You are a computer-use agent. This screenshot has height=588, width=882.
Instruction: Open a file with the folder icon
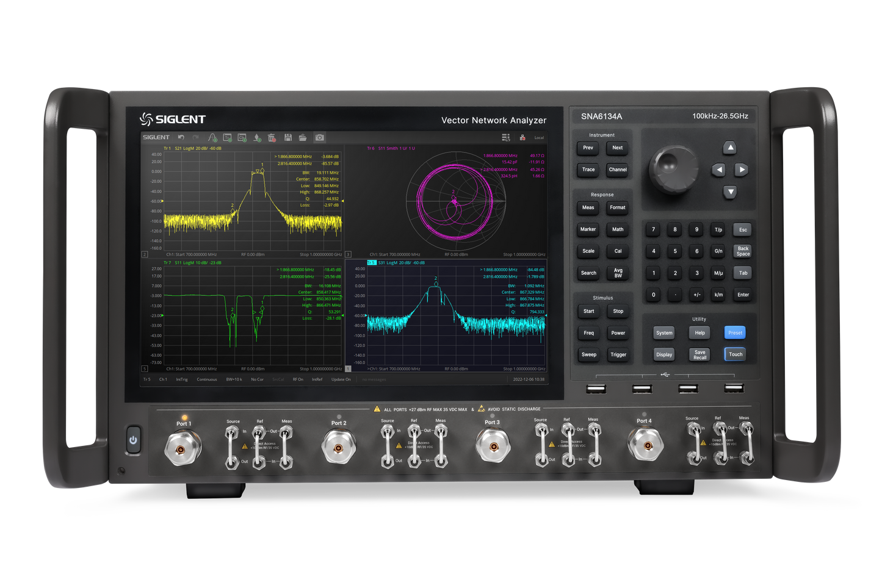coord(303,138)
